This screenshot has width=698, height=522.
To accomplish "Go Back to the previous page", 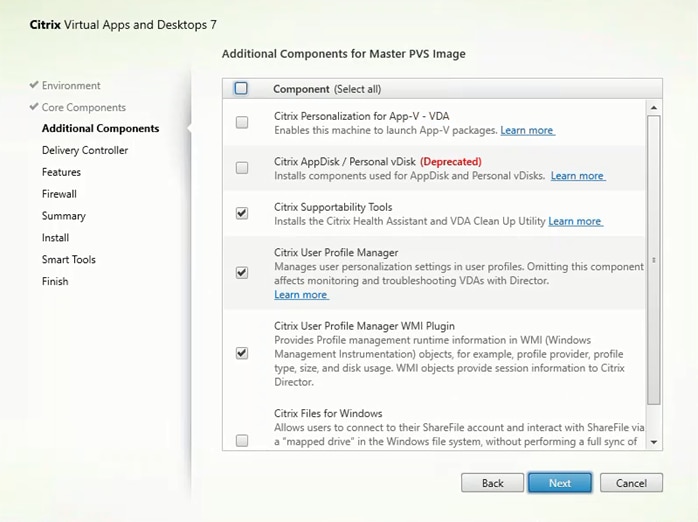I will coord(493,483).
